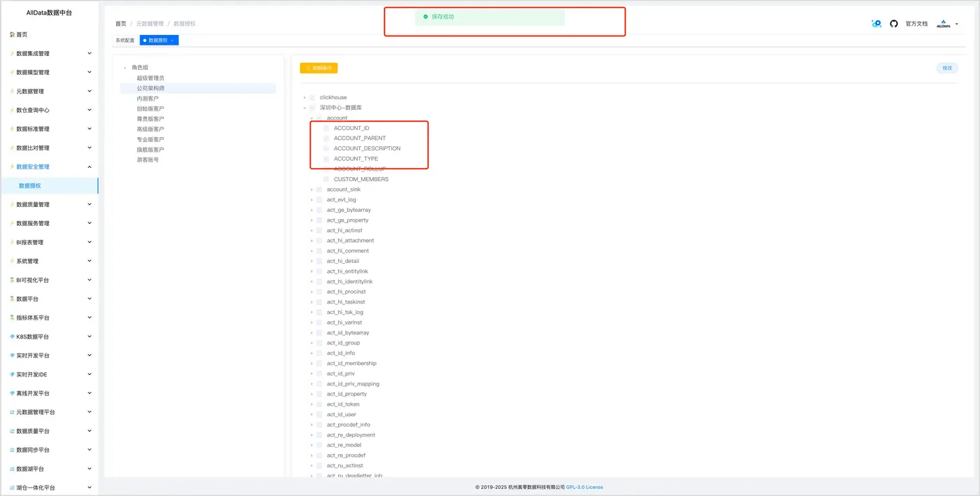Expand the act_hi_detail table node
This screenshot has width=980, height=496.
tap(311, 261)
